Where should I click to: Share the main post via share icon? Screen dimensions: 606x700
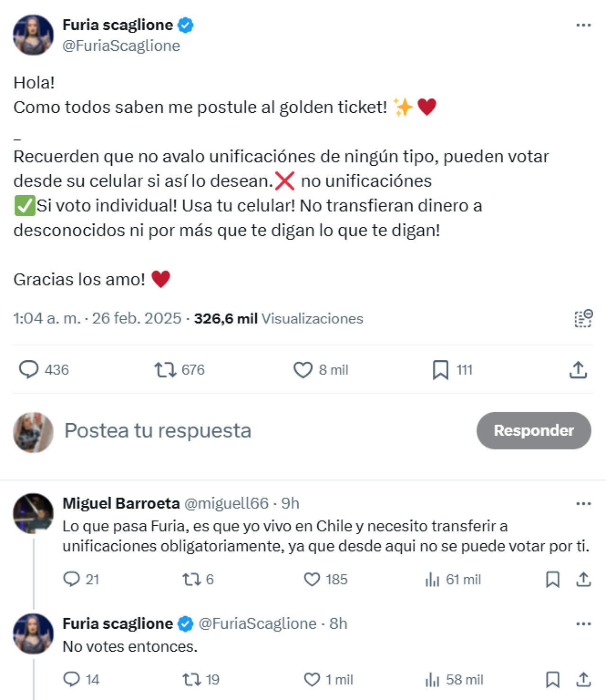tap(578, 370)
